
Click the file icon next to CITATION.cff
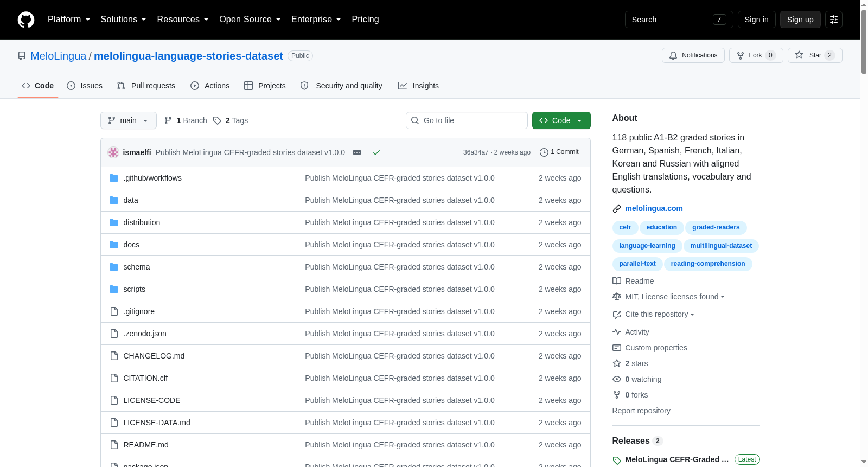click(x=114, y=378)
